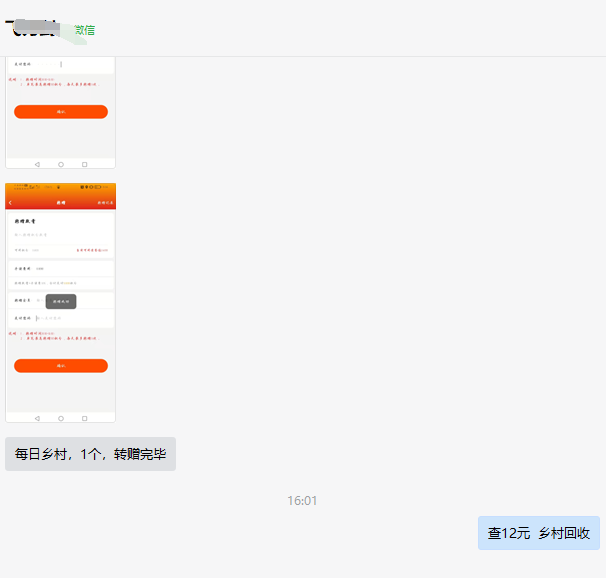Click the phone status bar in the lower screenshot
The height and width of the screenshot is (578, 606).
tap(60, 188)
